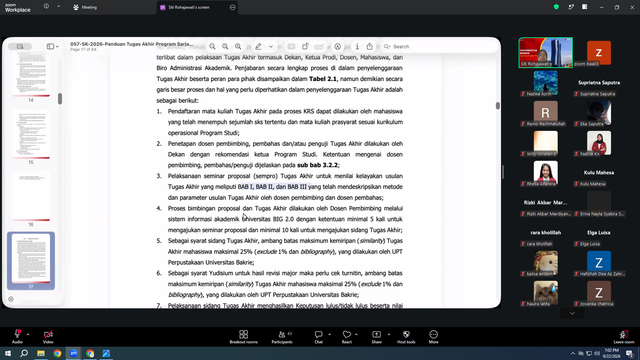Viewport: 640px width, 360px height.
Task: Open the Windows notification center
Action: (629, 353)
